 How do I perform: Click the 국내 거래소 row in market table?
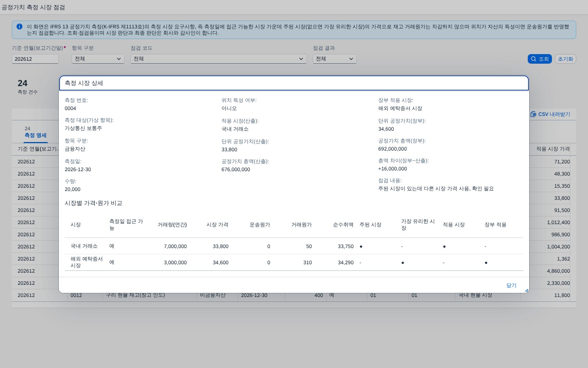294,246
